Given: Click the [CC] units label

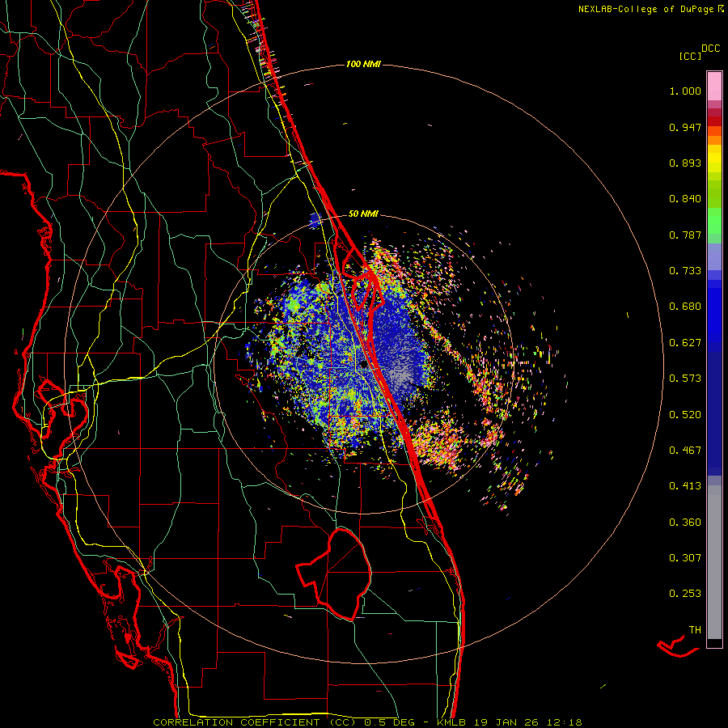Looking at the screenshot, I should tap(690, 56).
